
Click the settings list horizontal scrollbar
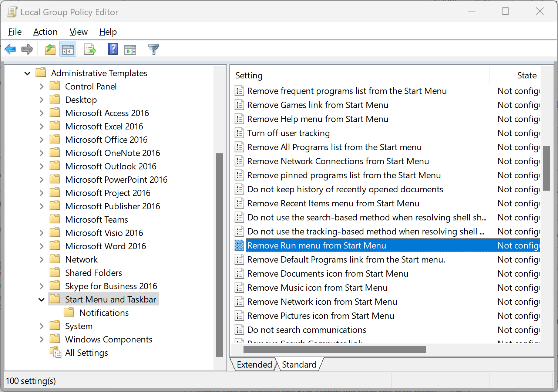point(335,349)
